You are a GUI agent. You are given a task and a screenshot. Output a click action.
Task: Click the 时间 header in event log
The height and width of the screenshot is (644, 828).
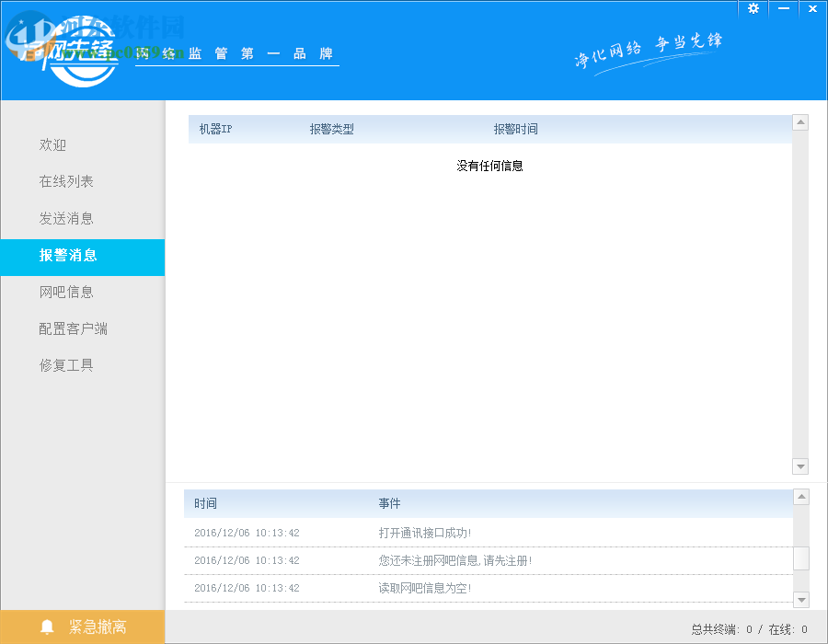tap(206, 503)
